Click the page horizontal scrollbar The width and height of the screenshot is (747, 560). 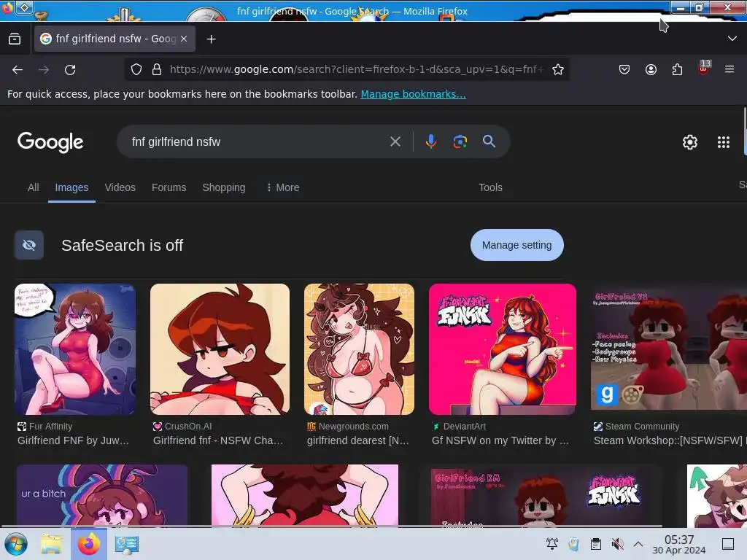332,526
